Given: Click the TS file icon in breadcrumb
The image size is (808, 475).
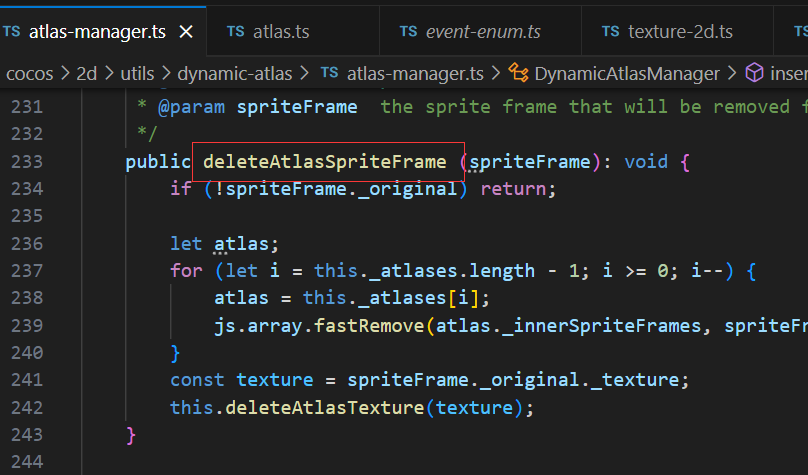Looking at the screenshot, I should coord(329,73).
